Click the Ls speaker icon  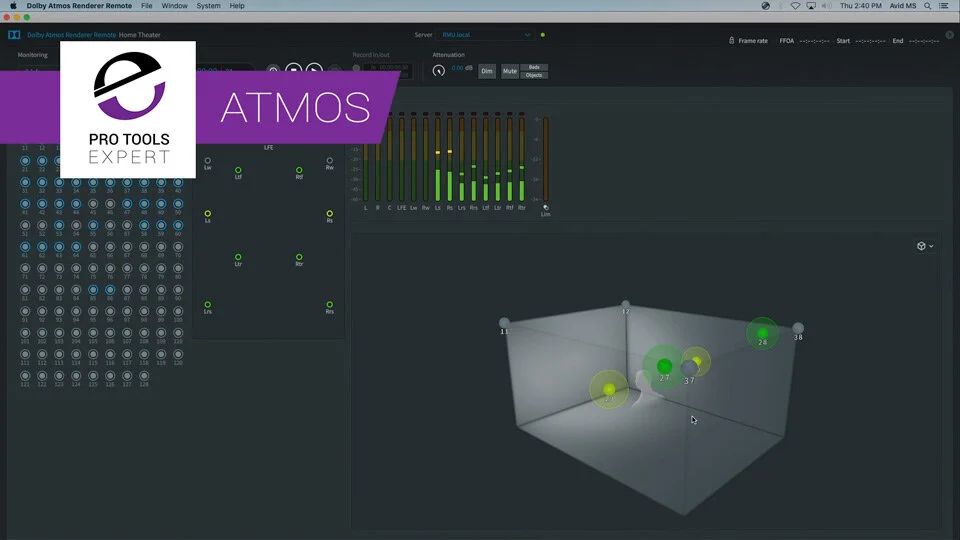click(208, 214)
